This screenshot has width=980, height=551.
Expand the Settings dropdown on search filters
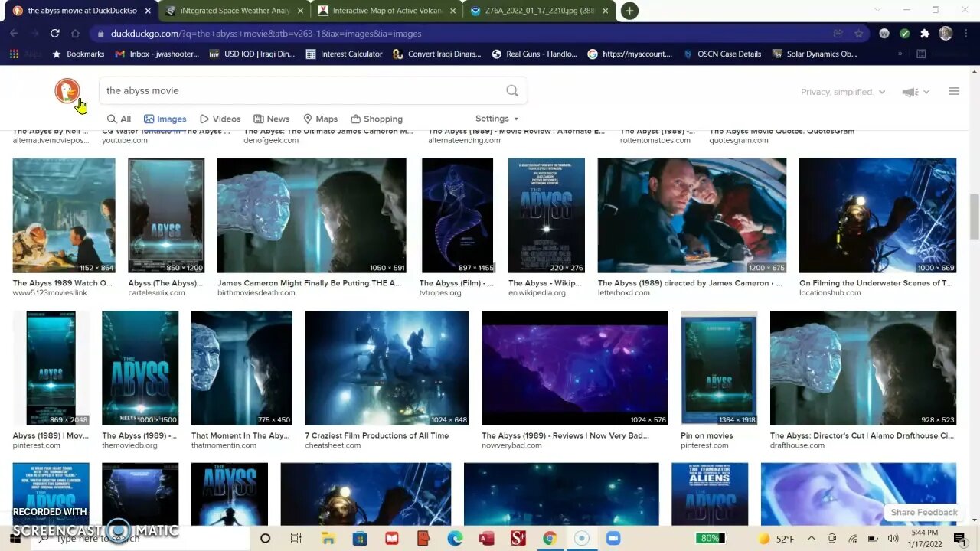pyautogui.click(x=497, y=119)
